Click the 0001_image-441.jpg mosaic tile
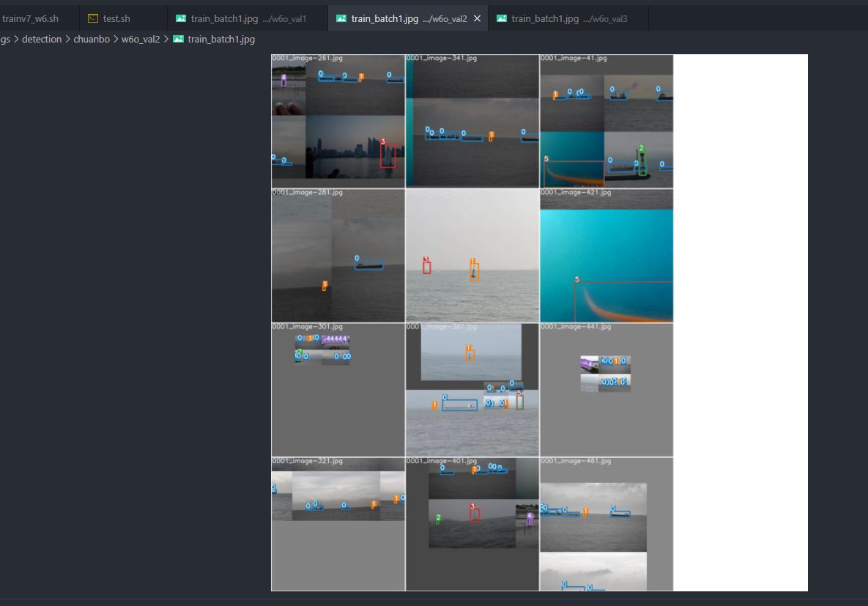Image resolution: width=868 pixels, height=606 pixels. coord(607,390)
